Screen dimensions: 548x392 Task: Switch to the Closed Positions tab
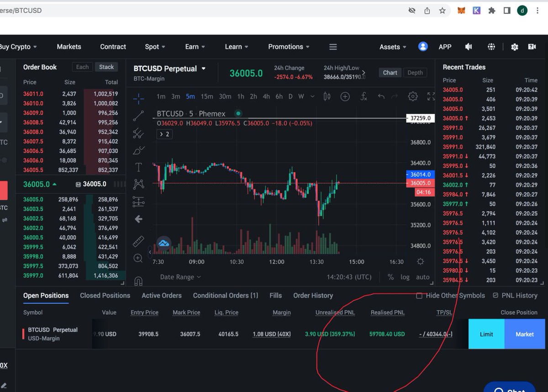click(105, 296)
